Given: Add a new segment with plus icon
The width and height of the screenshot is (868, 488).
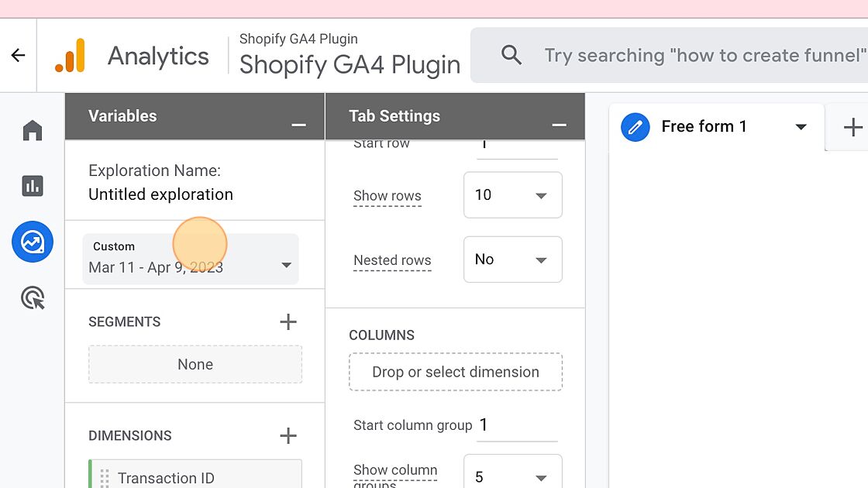Looking at the screenshot, I should point(288,321).
